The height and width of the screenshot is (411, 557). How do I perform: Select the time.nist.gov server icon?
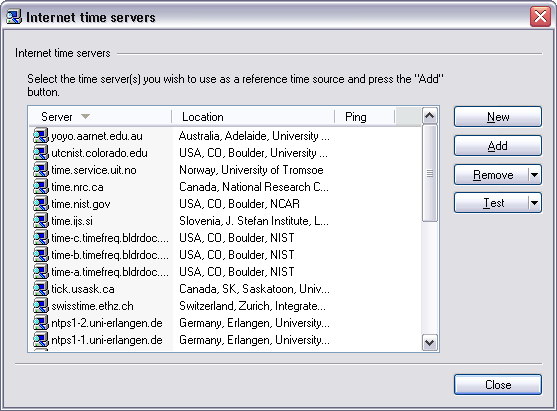(x=41, y=204)
